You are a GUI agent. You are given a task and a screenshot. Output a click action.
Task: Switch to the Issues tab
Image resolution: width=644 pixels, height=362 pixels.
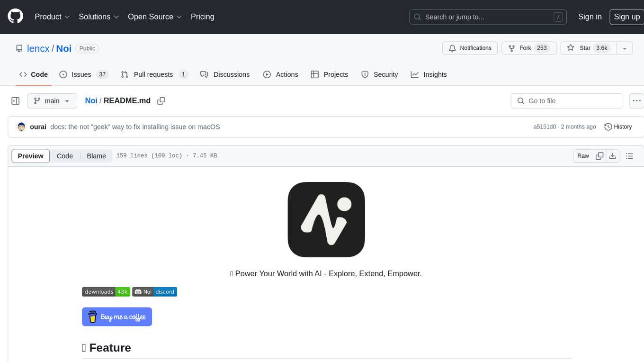click(x=84, y=74)
